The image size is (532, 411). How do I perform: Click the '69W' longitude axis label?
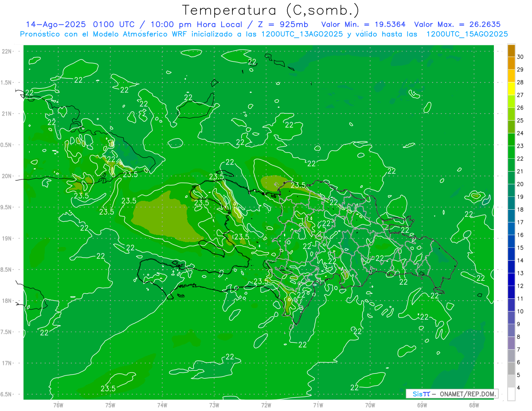click(x=422, y=405)
